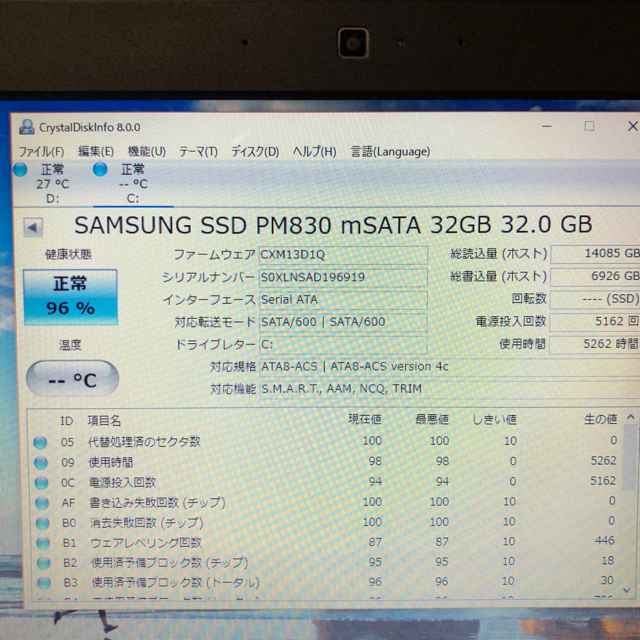Open the 機能(U) menu

tap(147, 151)
